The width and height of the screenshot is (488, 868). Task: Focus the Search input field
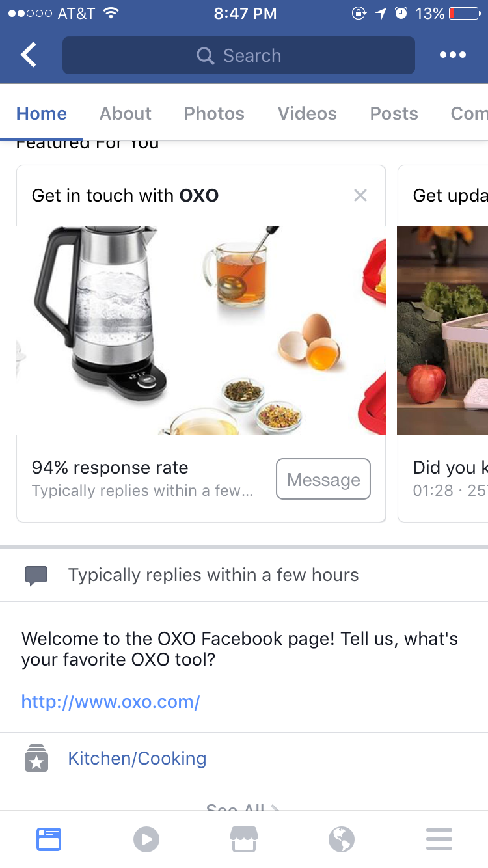coord(239,56)
